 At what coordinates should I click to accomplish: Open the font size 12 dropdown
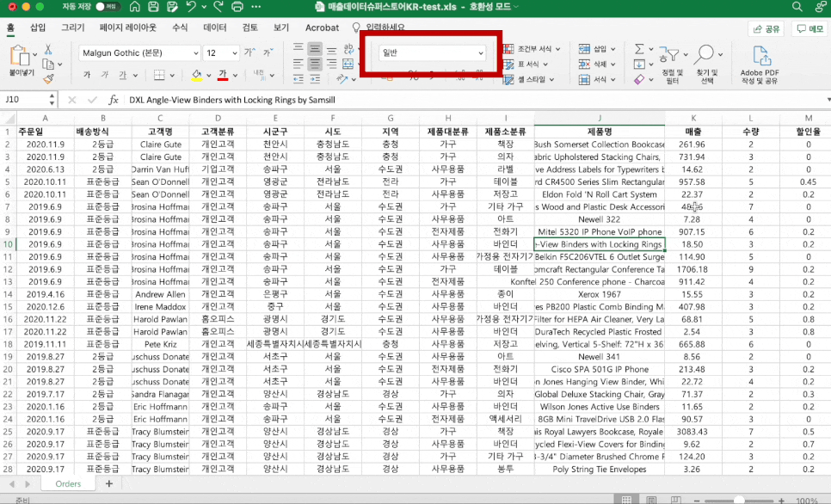click(220, 53)
